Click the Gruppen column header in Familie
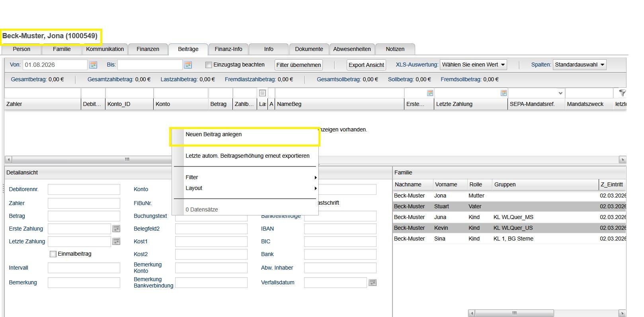Screen dimensions: 644x317 click(545, 185)
